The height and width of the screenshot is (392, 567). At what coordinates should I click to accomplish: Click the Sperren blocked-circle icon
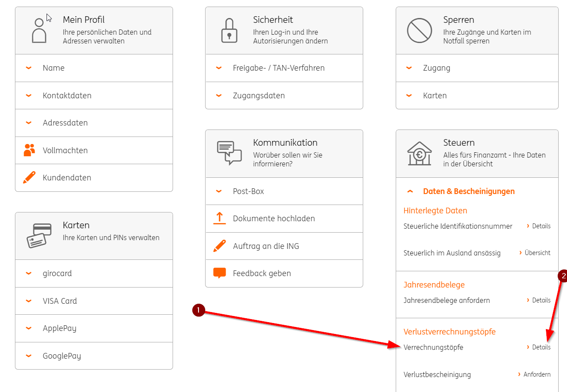(420, 31)
